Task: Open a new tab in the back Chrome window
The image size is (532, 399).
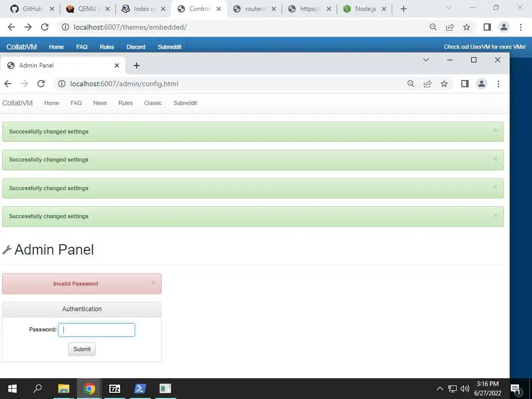Action: 403,9
